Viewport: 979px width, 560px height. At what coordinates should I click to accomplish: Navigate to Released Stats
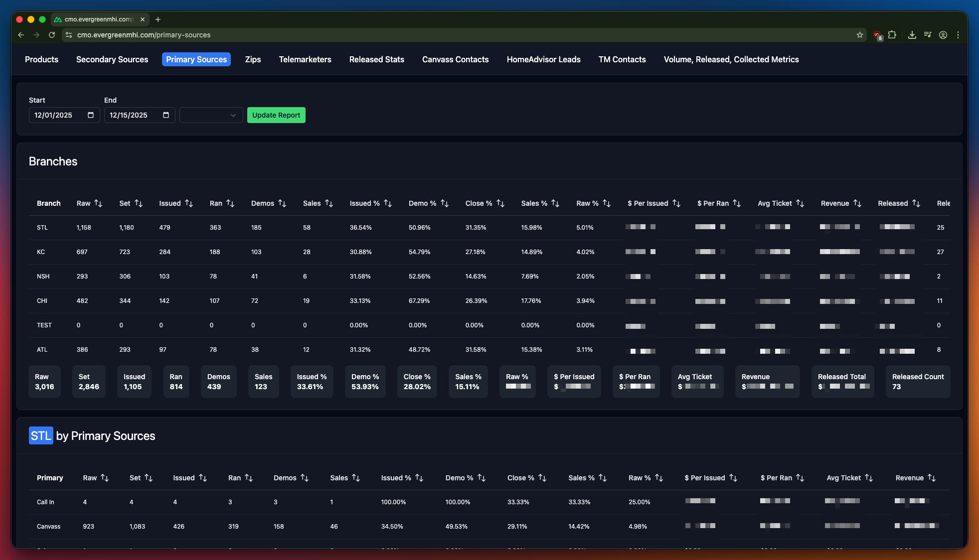[377, 59]
